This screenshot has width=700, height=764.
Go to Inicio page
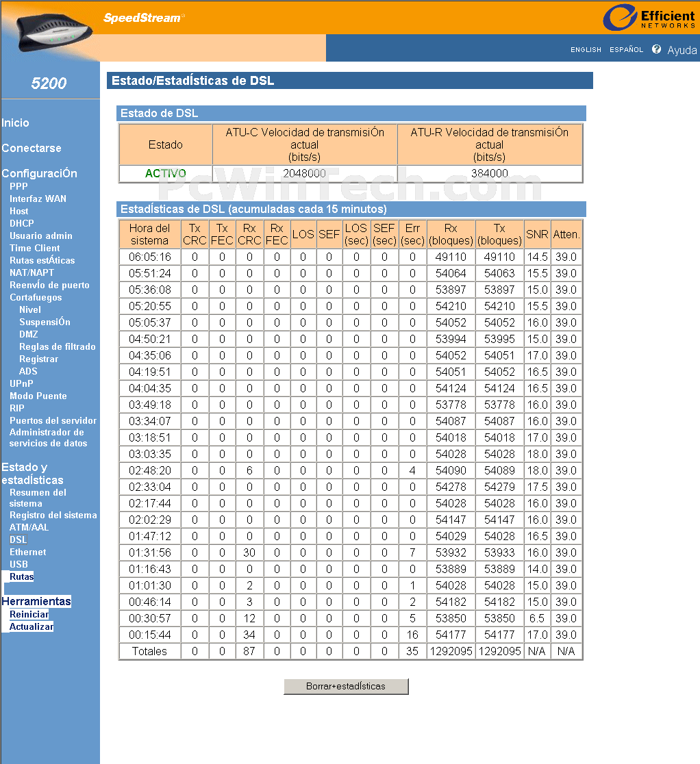(15, 123)
